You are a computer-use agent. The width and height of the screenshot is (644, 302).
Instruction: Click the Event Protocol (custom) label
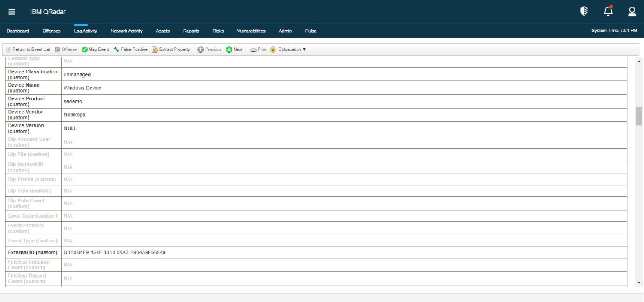coord(26,228)
